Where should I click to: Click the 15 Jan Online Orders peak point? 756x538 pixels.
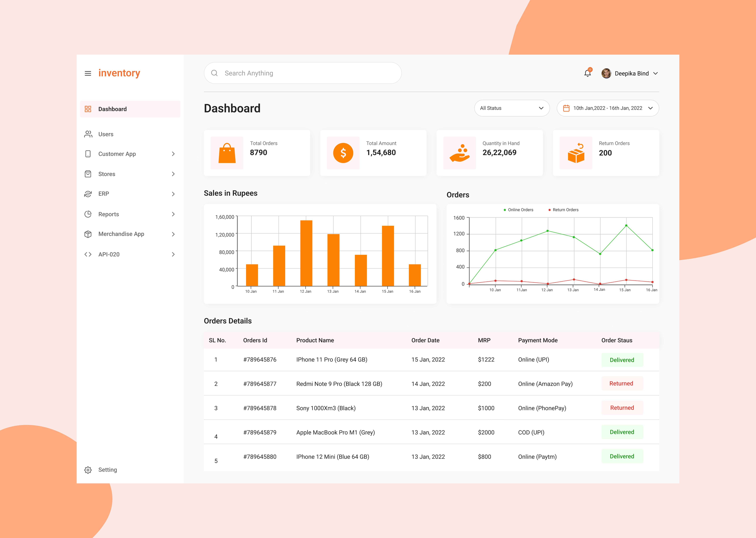626,226
